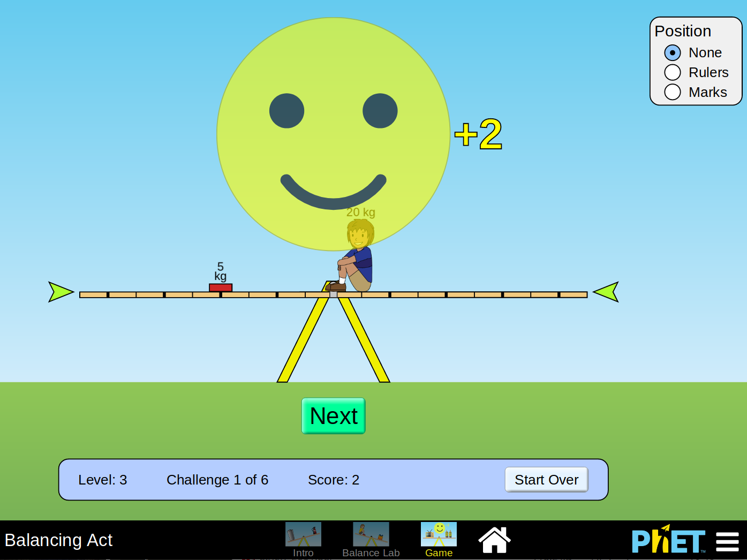Open the Intro screen tab

303,540
